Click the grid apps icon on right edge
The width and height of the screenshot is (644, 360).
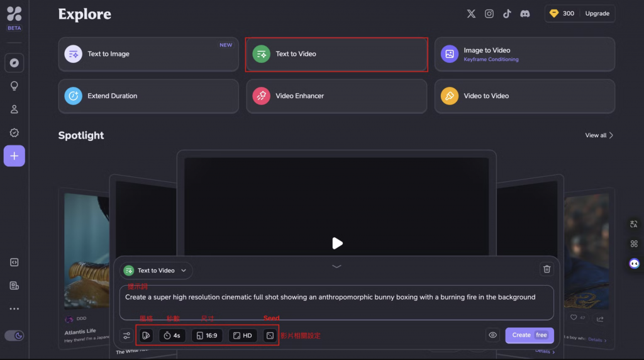click(x=634, y=244)
